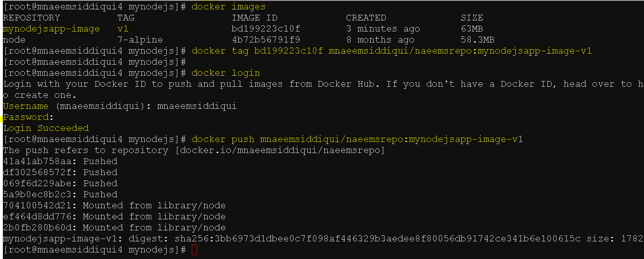Click image ID bd199223c10f in the table
The image size is (644, 259).
point(266,29)
